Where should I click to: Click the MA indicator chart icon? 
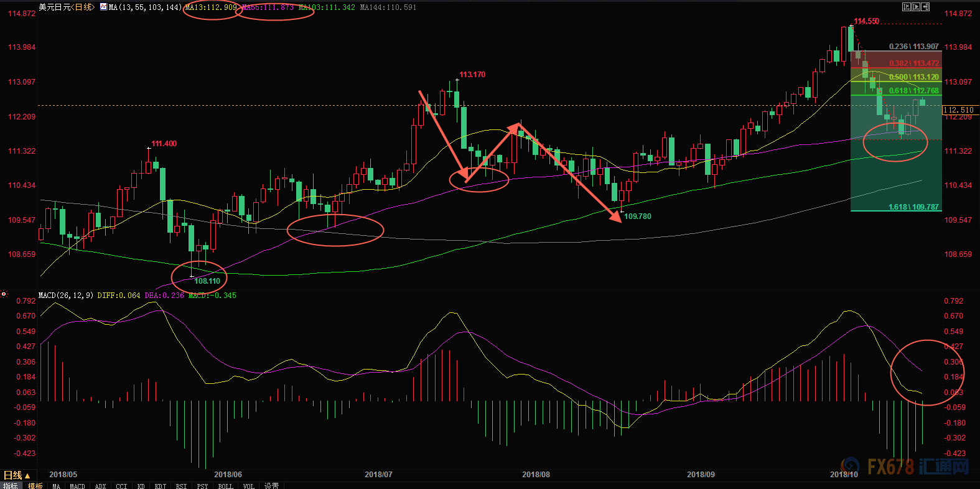coord(103,7)
